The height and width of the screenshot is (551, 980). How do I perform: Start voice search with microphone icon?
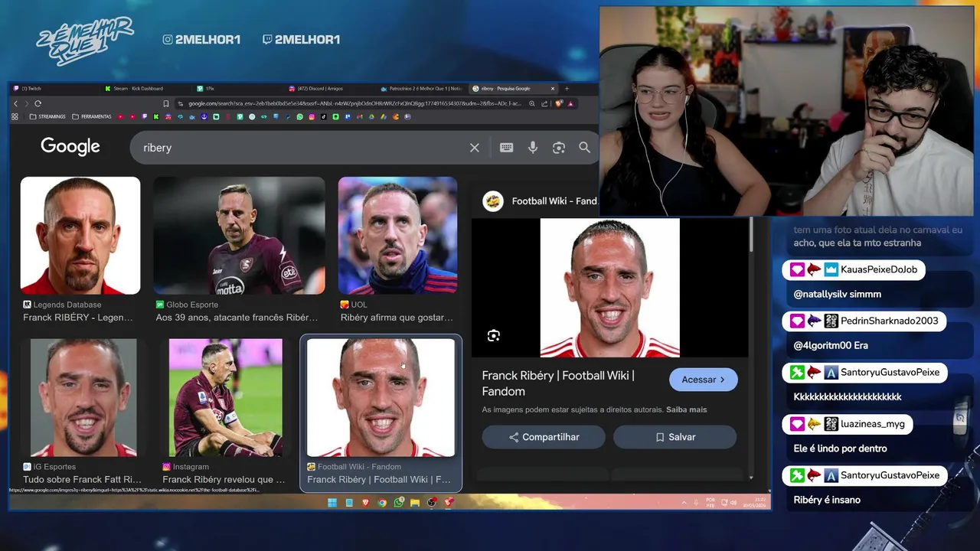tap(533, 148)
